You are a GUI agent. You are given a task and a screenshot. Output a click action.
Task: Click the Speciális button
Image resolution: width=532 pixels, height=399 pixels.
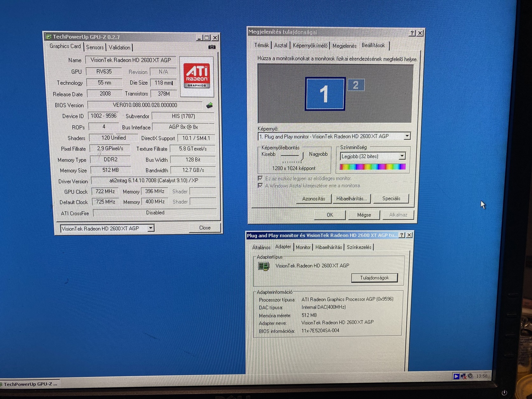[391, 199]
